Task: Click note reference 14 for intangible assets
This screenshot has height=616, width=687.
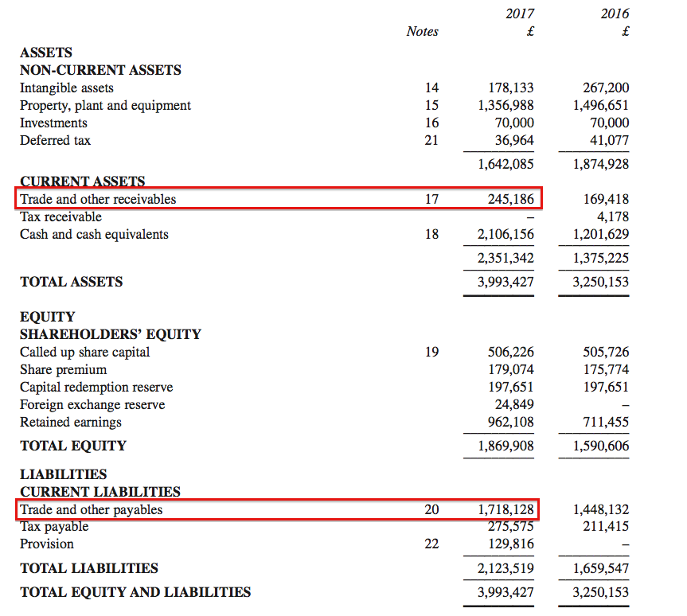Action: pyautogui.click(x=431, y=88)
